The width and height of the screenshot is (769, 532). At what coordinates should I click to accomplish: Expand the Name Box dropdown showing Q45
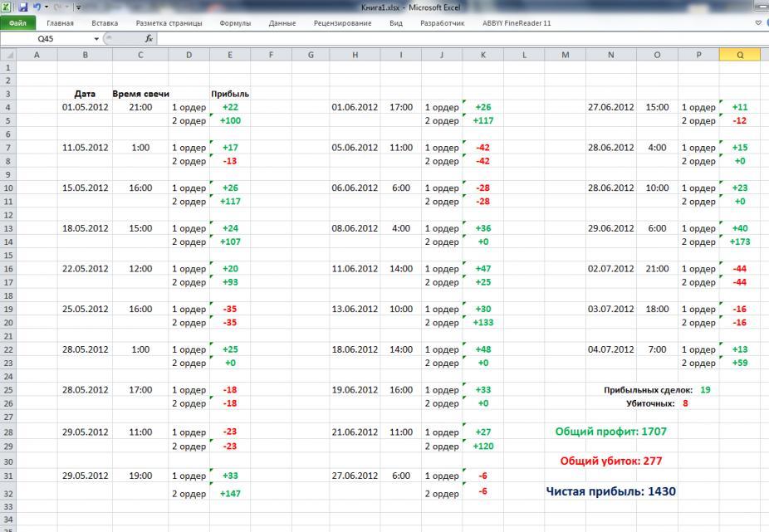tap(96, 39)
